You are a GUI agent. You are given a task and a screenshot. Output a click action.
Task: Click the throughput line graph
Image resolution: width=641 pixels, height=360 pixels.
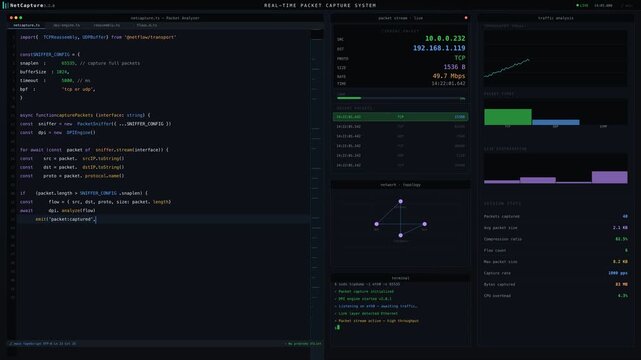[555, 58]
